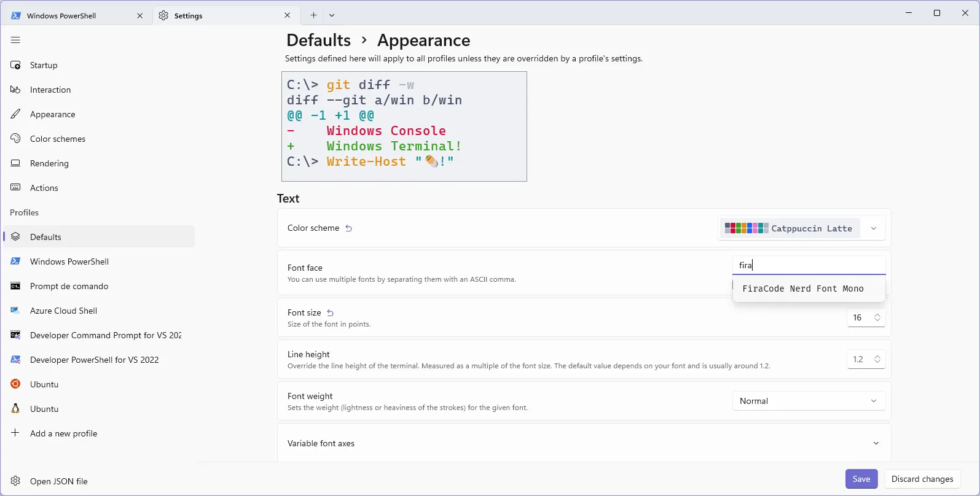Minimize the Terminal window
Image resolution: width=980 pixels, height=496 pixels.
[909, 13]
